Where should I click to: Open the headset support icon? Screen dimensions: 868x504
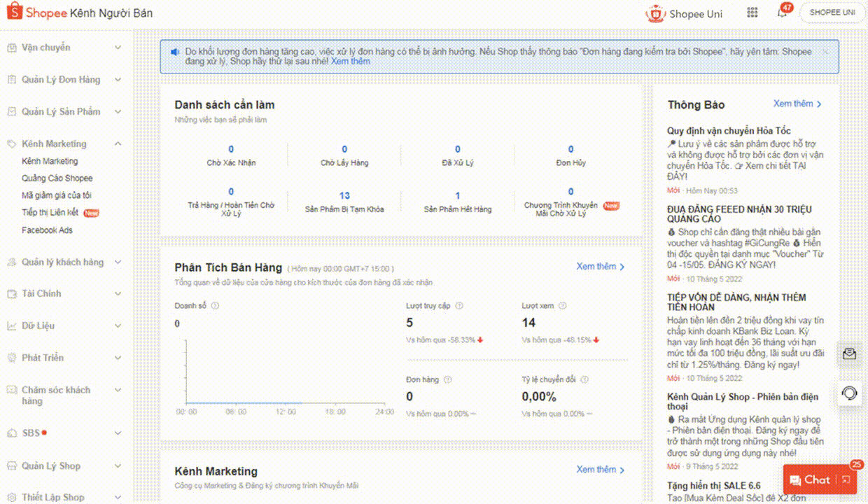[850, 393]
